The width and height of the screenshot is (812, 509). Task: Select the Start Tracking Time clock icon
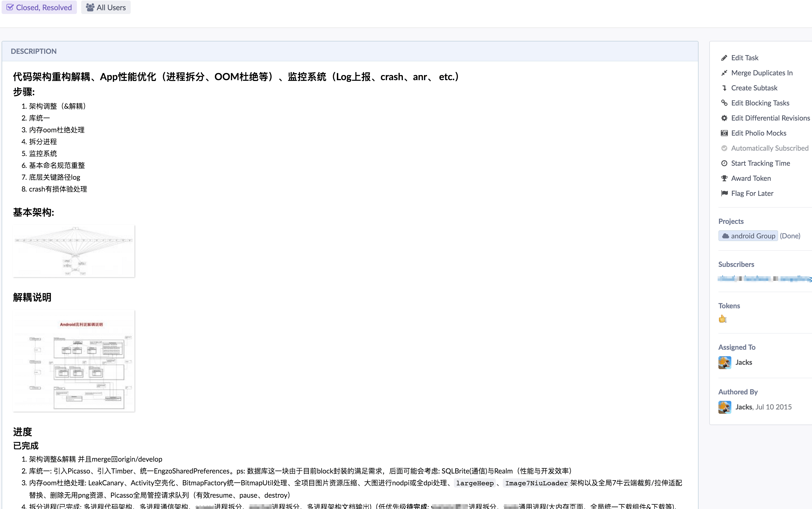click(724, 163)
